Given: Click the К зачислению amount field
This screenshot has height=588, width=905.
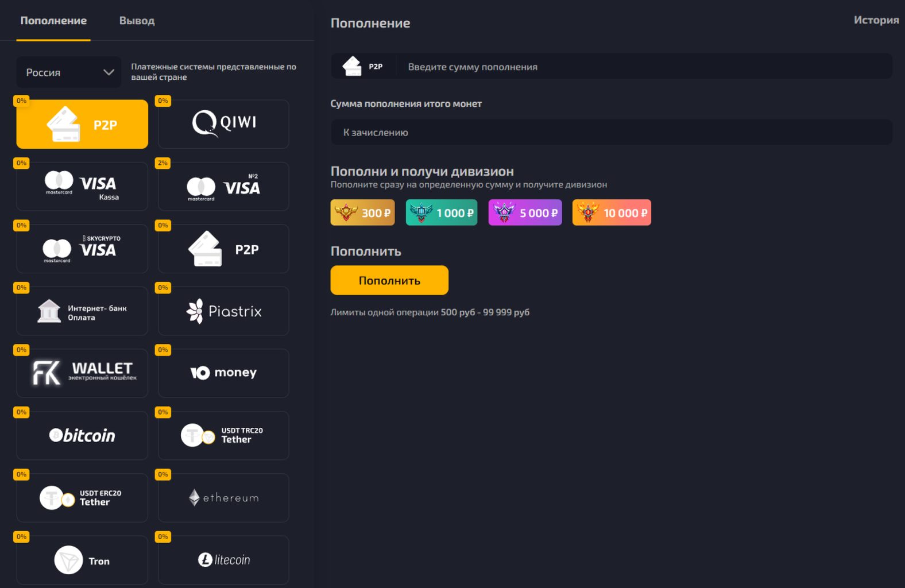Looking at the screenshot, I should coord(612,132).
